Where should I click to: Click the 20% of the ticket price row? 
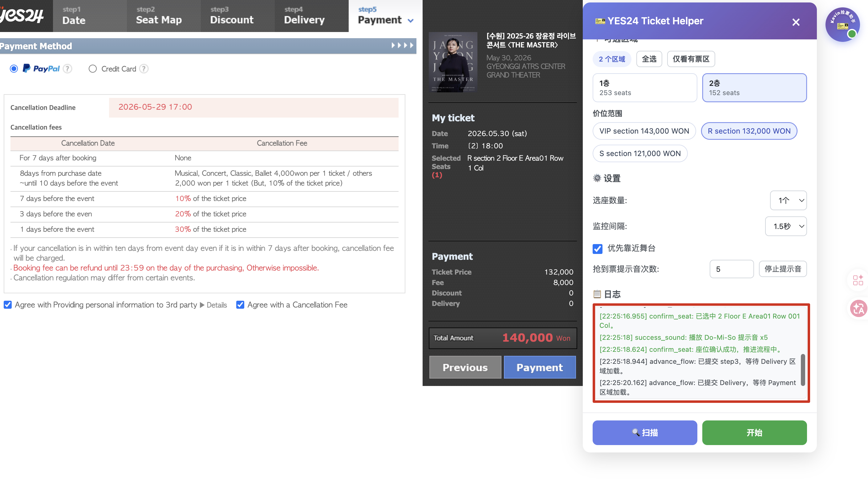pos(204,214)
